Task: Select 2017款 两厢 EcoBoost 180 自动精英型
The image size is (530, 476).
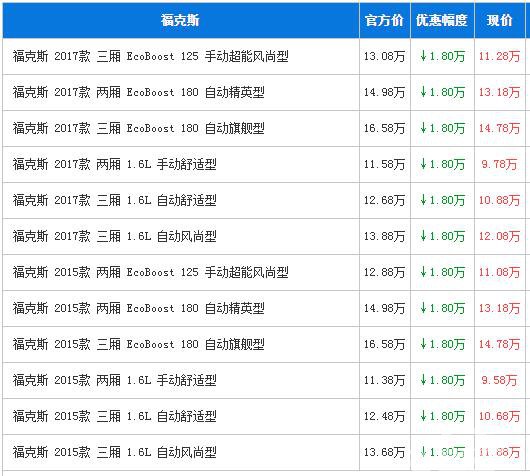Action: [x=139, y=92]
